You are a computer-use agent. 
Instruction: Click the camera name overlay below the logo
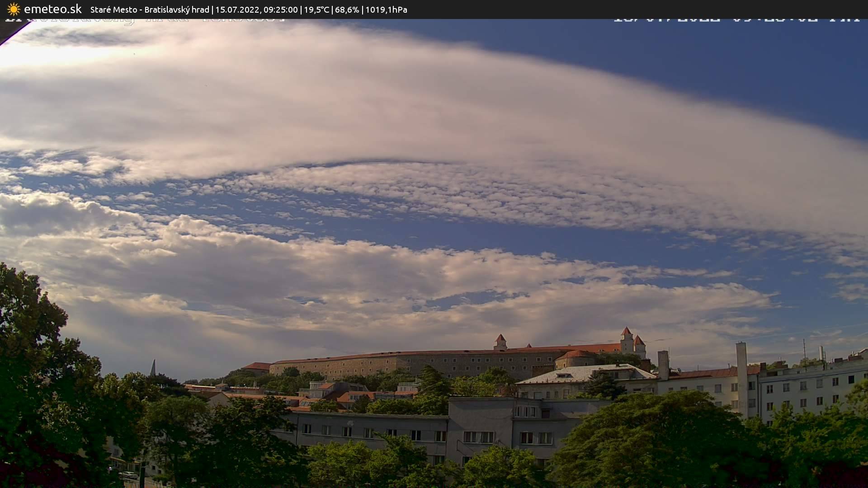pyautogui.click(x=145, y=20)
